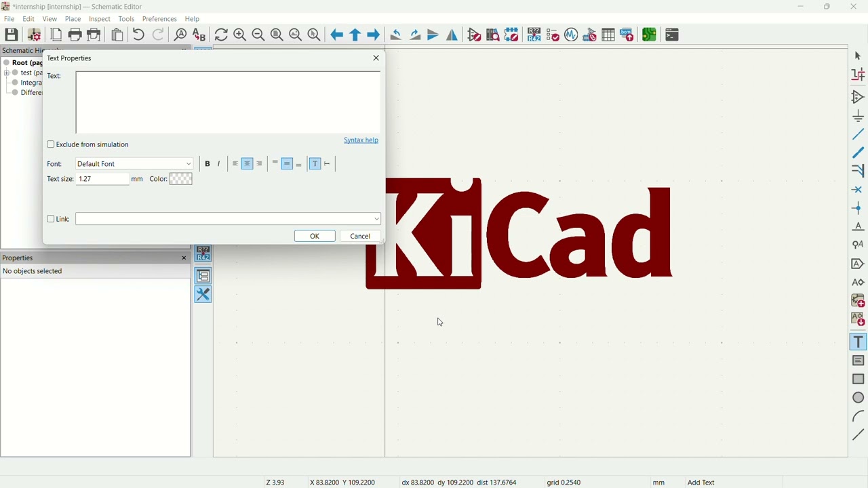Image resolution: width=868 pixels, height=488 pixels.
Task: Open the File menu
Action: [9, 19]
